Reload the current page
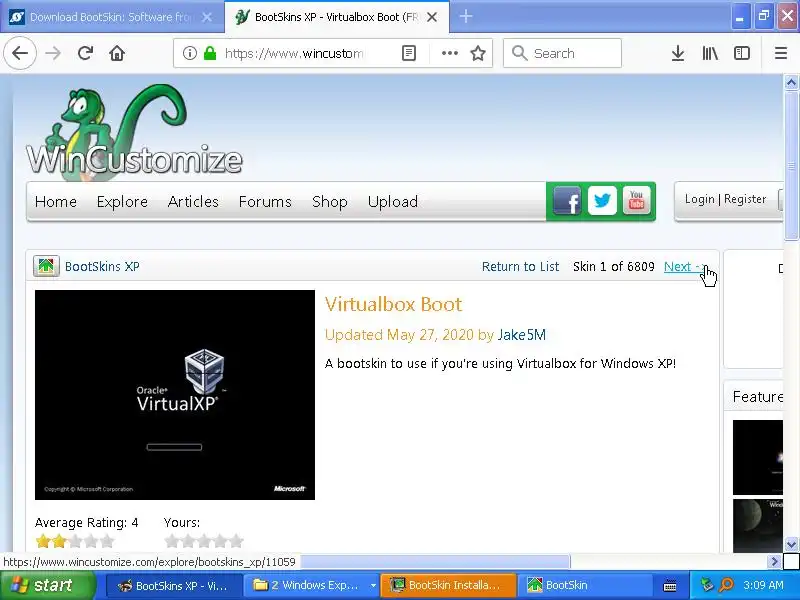Viewport: 800px width, 600px height. [x=85, y=53]
